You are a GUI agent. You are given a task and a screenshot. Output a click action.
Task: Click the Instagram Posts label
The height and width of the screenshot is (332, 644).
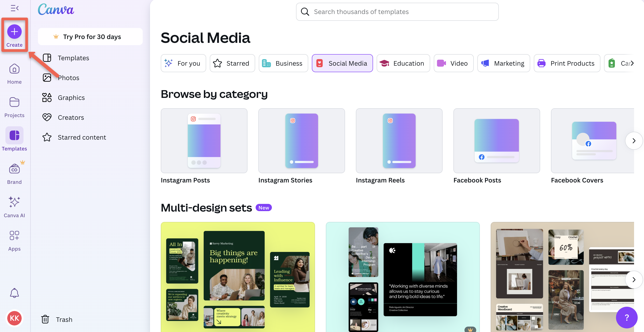pos(185,180)
